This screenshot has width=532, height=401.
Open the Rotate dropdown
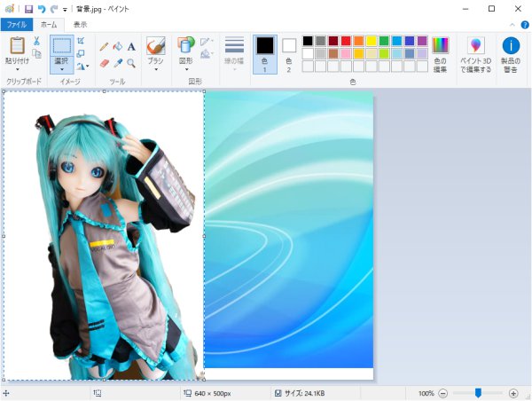(82, 66)
